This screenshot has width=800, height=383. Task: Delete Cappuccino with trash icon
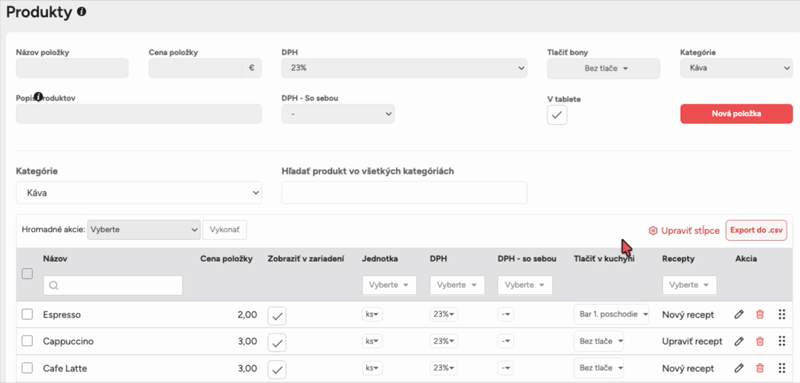pos(760,341)
